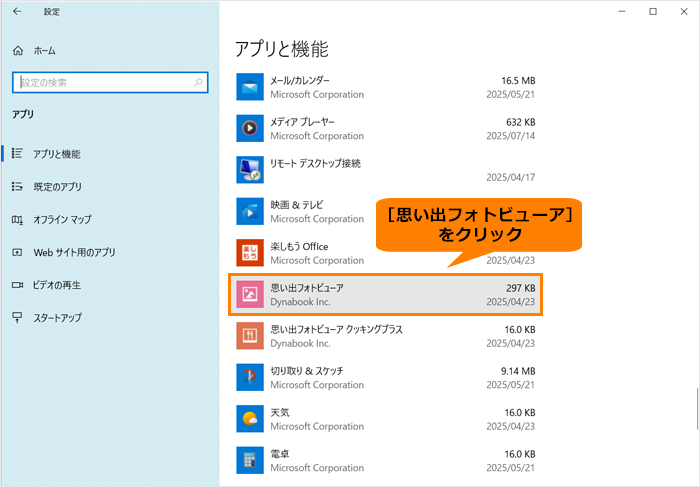Click the ビデオの再生 camera icon

pos(17,285)
